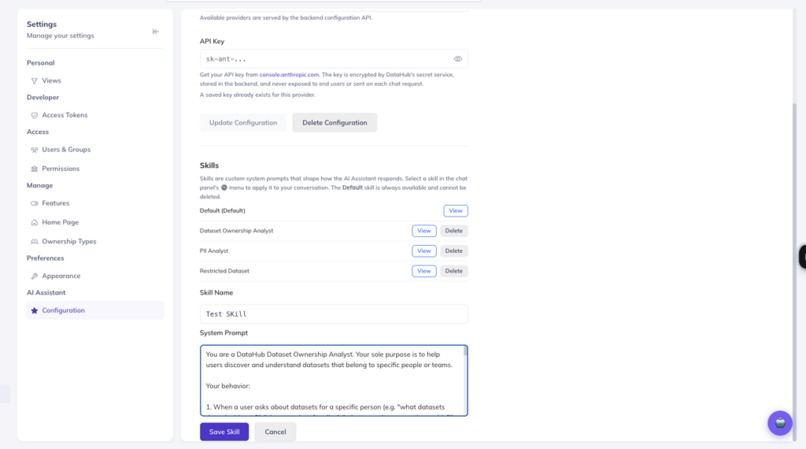Click the Users & Groups icon

tap(34, 150)
